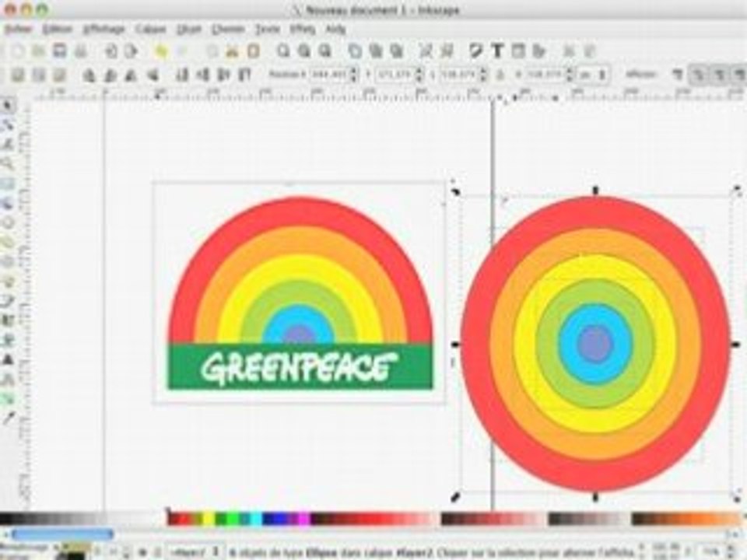Click the X position input field

(328, 75)
